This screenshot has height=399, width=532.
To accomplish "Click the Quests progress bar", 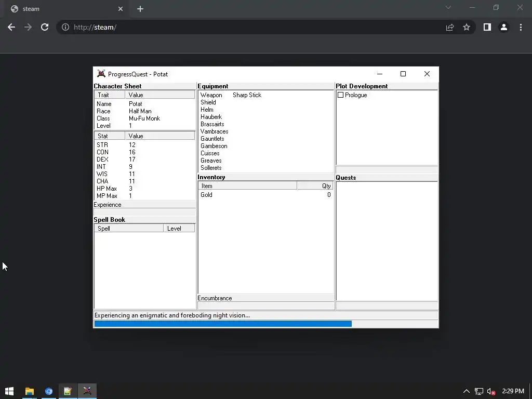I will click(x=387, y=305).
